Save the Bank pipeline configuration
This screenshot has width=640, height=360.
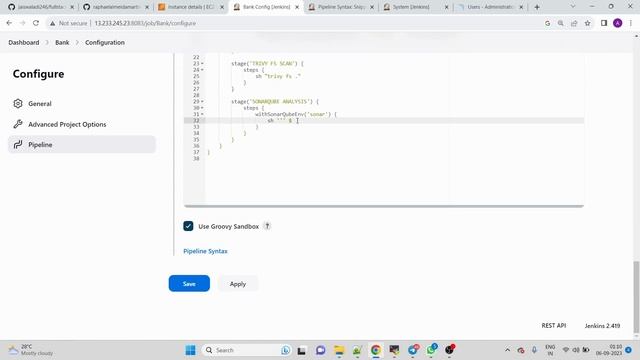189,284
